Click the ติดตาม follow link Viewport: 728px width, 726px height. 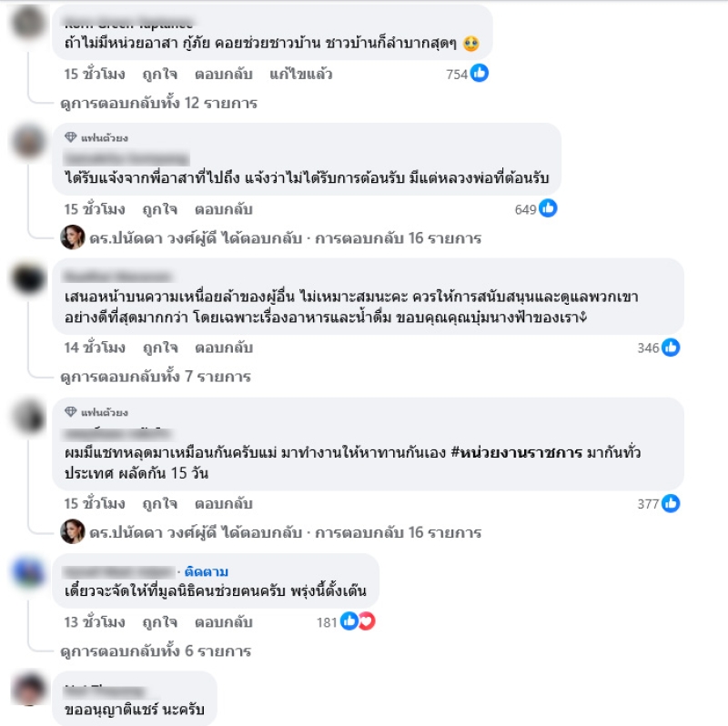207,571
